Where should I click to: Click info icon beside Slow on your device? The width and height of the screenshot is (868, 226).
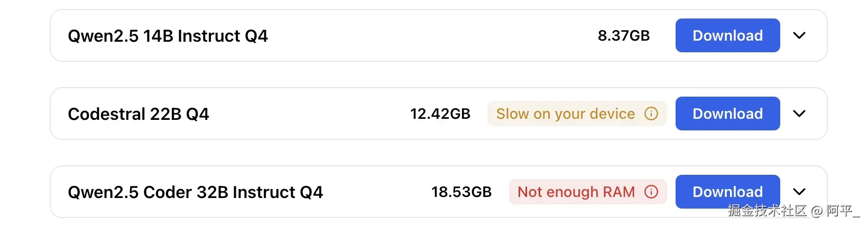tap(651, 114)
